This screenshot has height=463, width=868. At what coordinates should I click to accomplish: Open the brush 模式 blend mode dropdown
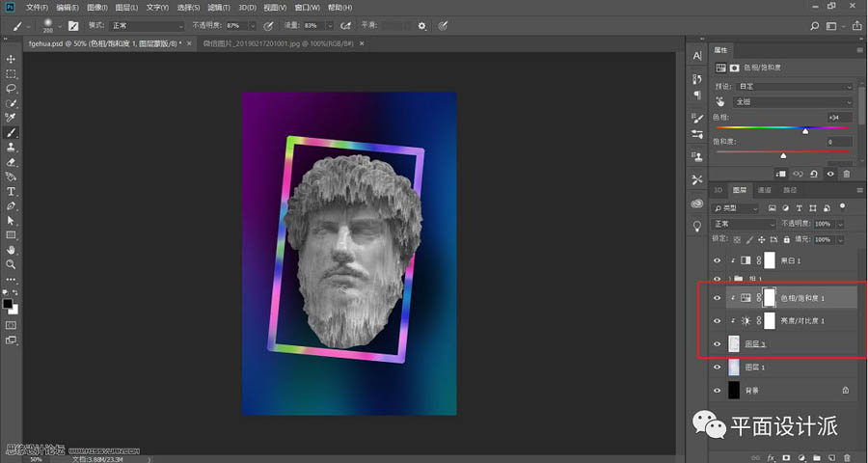148,26
